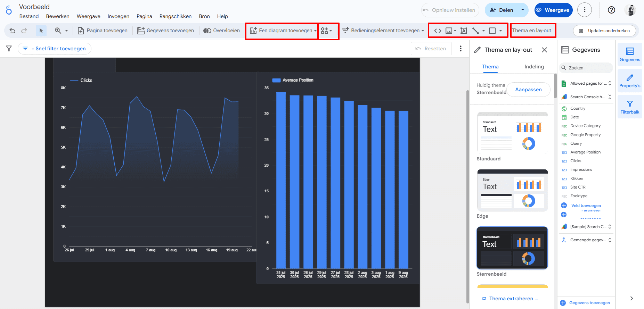This screenshot has width=644, height=309.
Task: Select the Gegevens sidebar panel button
Action: click(x=630, y=55)
